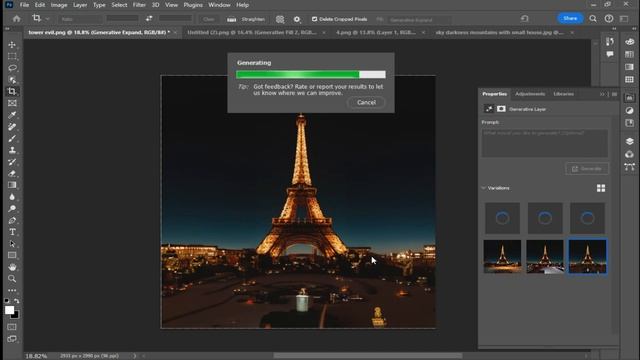Viewport: 640px width, 360px height.
Task: Select the Dodge tool
Action: click(x=12, y=209)
